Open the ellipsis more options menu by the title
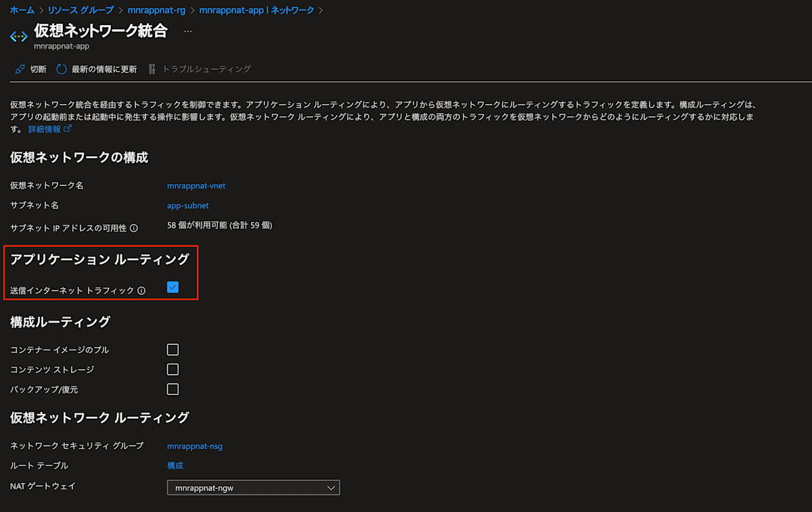The width and height of the screenshot is (812, 512). [187, 32]
